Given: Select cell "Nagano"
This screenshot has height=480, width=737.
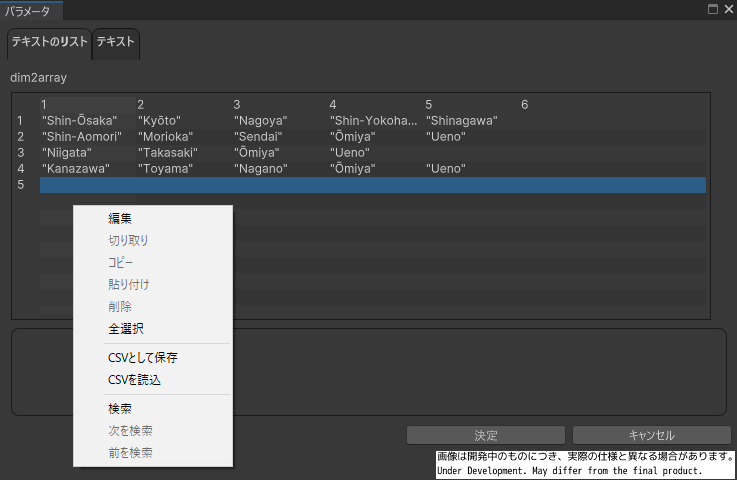Looking at the screenshot, I should pyautogui.click(x=280, y=169).
